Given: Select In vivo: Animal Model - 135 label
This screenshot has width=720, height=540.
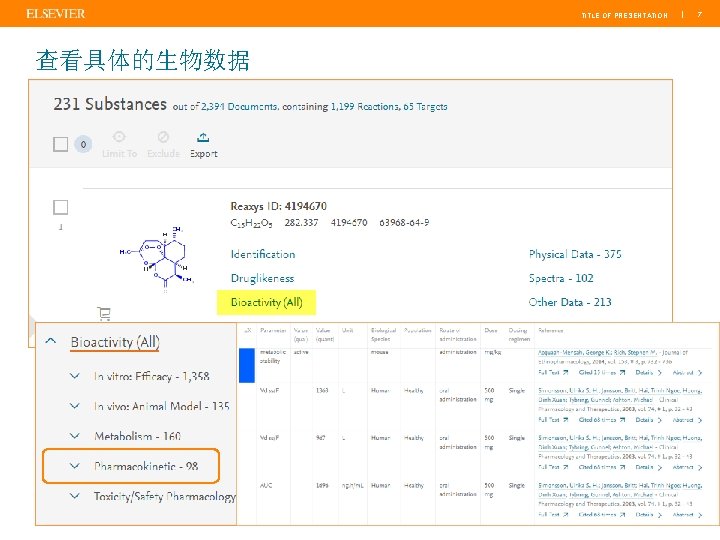Looking at the screenshot, I should pos(162,406).
